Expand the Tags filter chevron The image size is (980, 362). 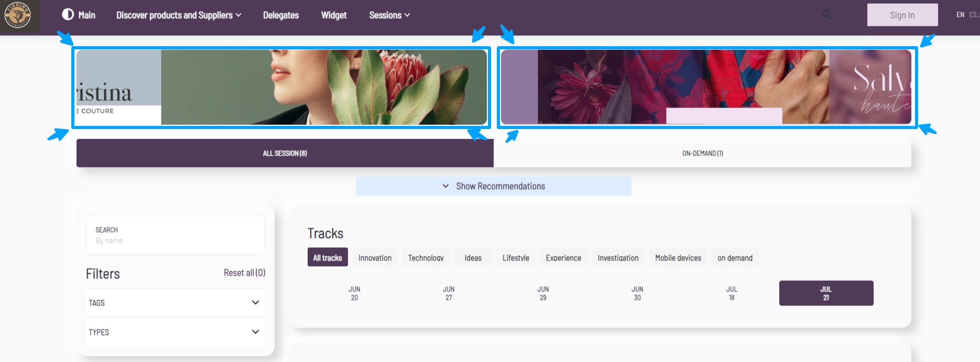click(x=255, y=303)
